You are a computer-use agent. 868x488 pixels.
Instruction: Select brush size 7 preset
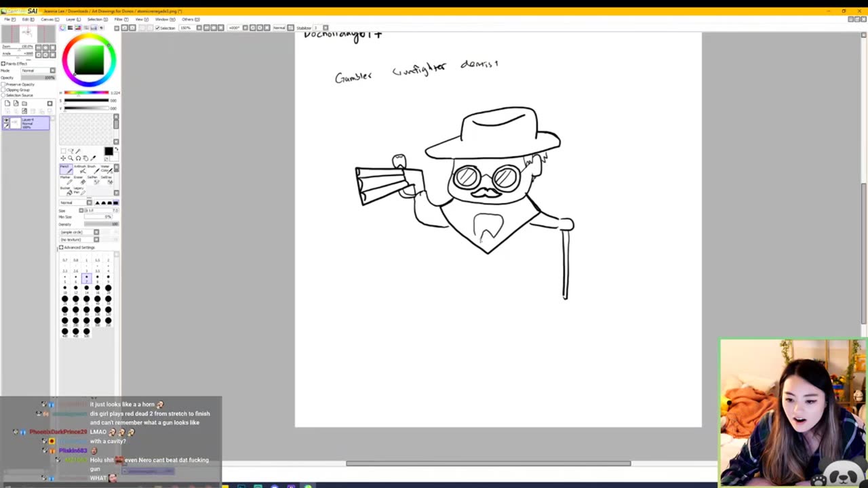click(87, 278)
